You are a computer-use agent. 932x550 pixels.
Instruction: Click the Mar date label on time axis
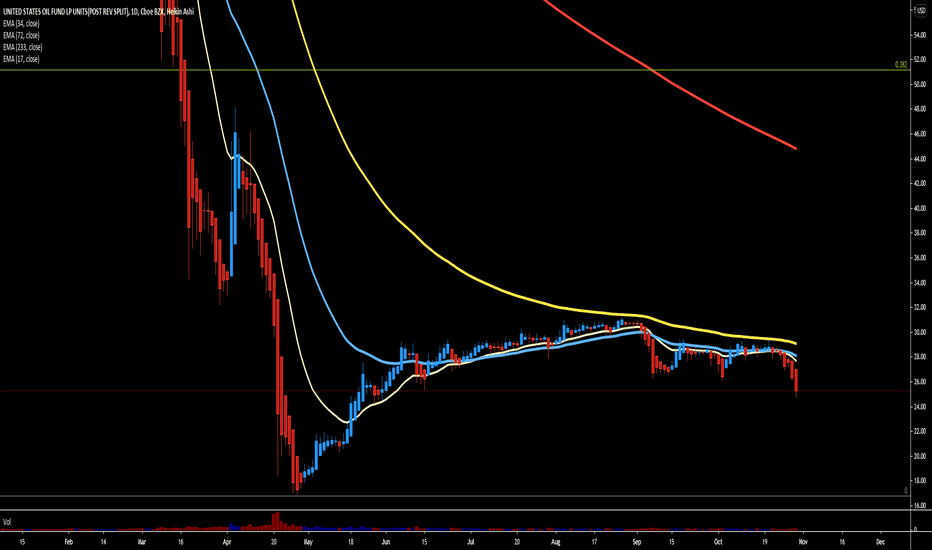(x=141, y=542)
